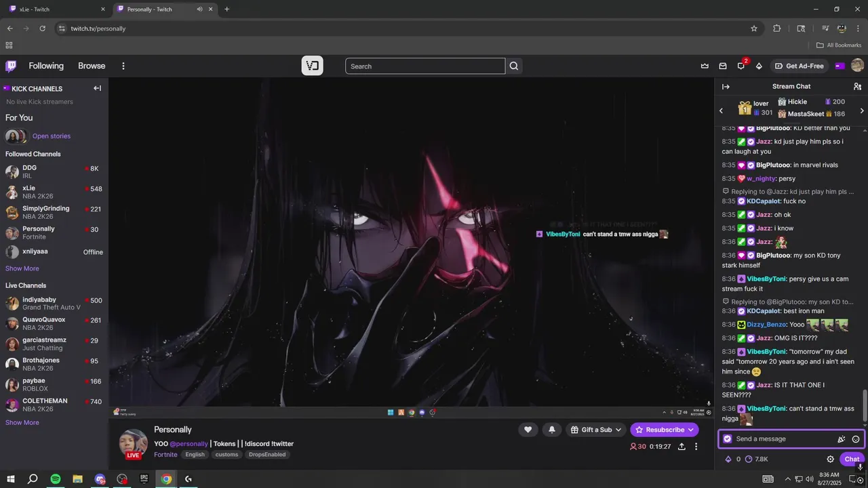
Task: Click the heart follow button
Action: point(528,430)
